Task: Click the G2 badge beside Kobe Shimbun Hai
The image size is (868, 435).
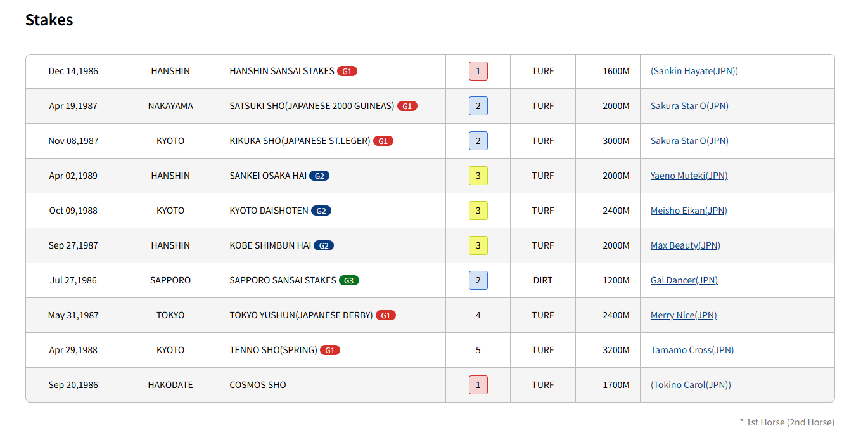Action: (x=324, y=245)
